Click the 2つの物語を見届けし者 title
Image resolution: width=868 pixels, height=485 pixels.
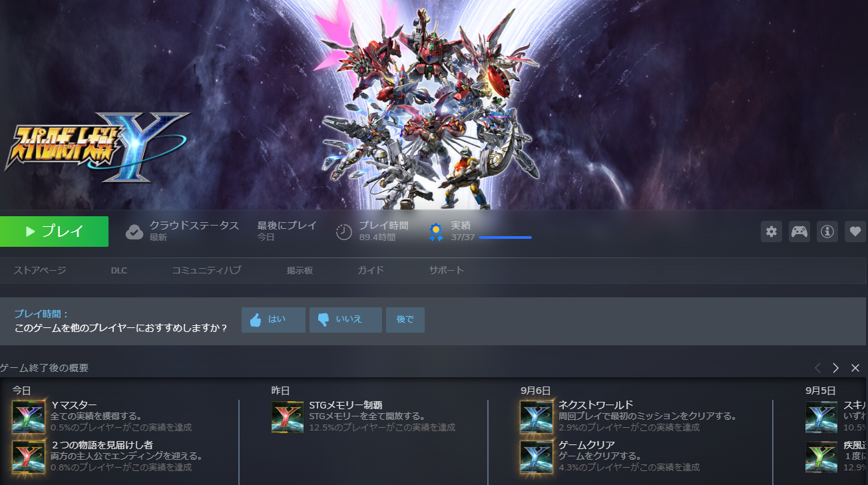coord(103,445)
